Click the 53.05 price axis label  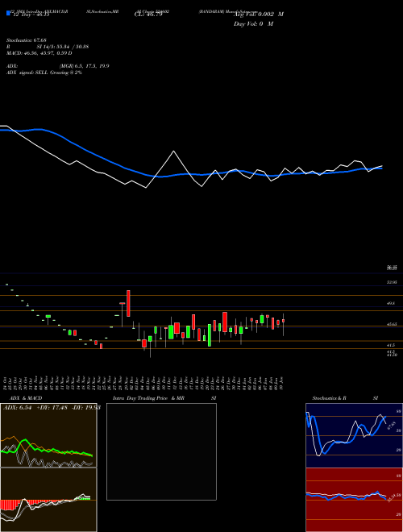392,282
